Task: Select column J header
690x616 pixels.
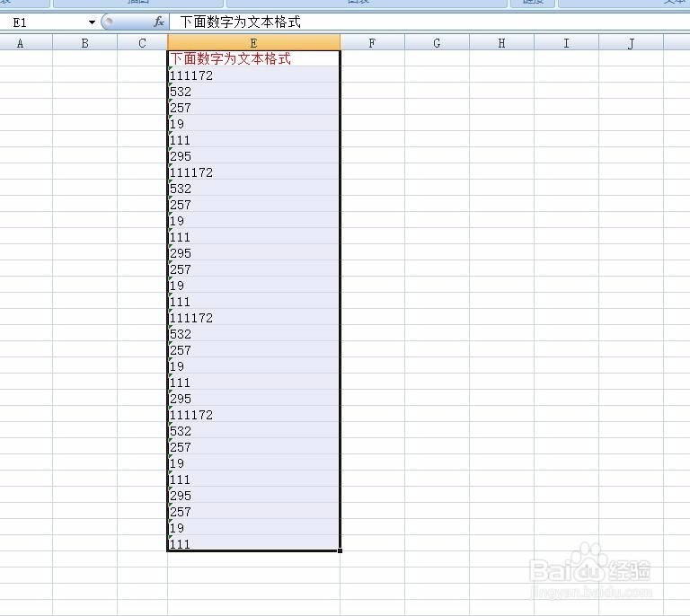Action: click(631, 43)
